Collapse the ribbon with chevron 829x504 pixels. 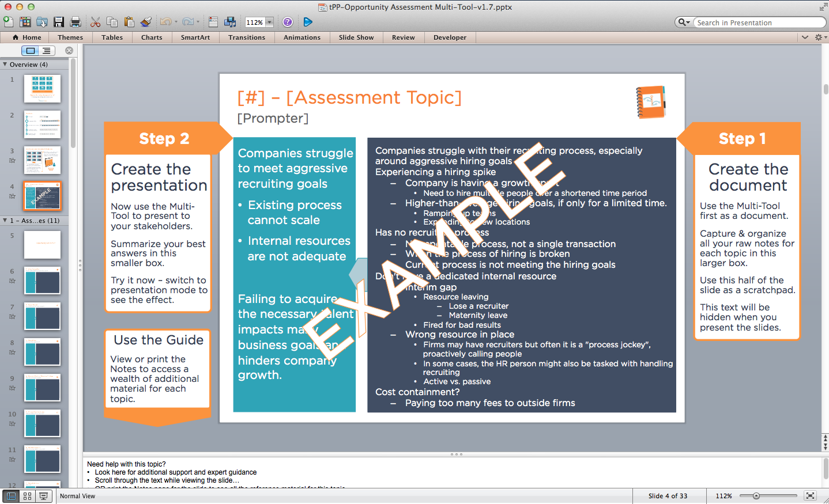(x=805, y=37)
